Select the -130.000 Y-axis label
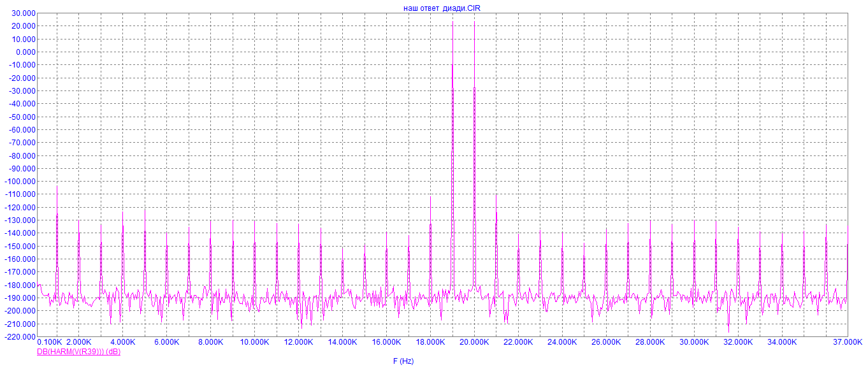This screenshot has height=374, width=868. 21,220
